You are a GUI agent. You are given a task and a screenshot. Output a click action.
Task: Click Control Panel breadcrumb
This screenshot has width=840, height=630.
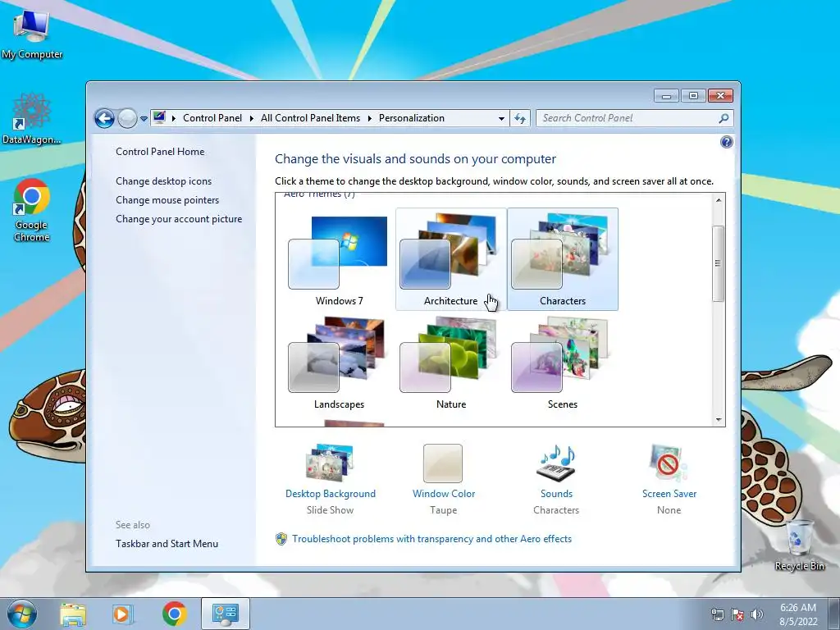(212, 118)
